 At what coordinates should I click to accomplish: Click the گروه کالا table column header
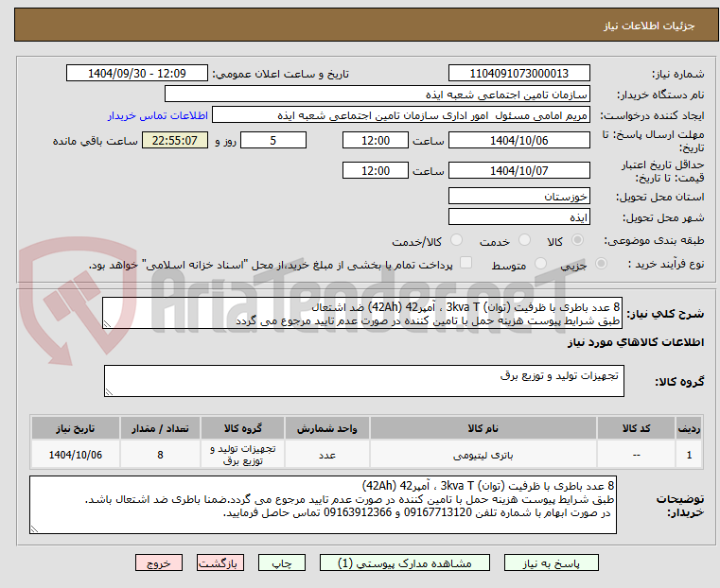tap(242, 428)
